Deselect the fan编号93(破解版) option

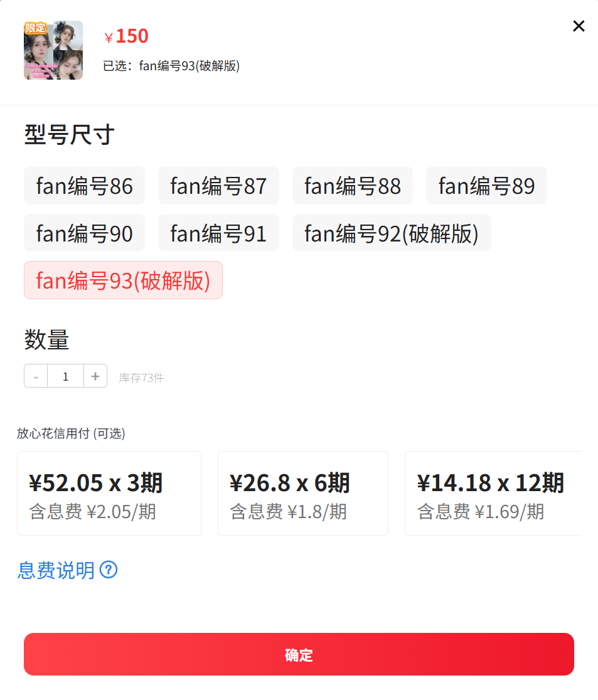coord(123,280)
